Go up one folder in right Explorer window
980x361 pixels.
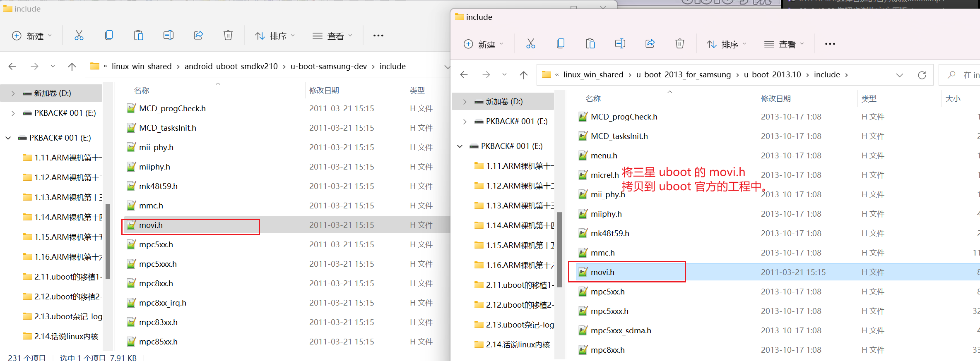pyautogui.click(x=524, y=74)
